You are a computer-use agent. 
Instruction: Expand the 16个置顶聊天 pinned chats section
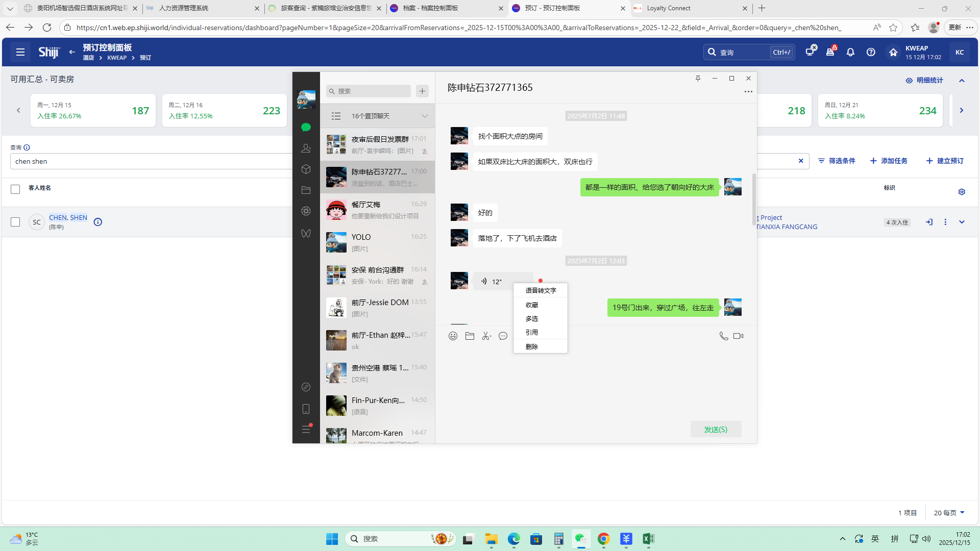[424, 116]
